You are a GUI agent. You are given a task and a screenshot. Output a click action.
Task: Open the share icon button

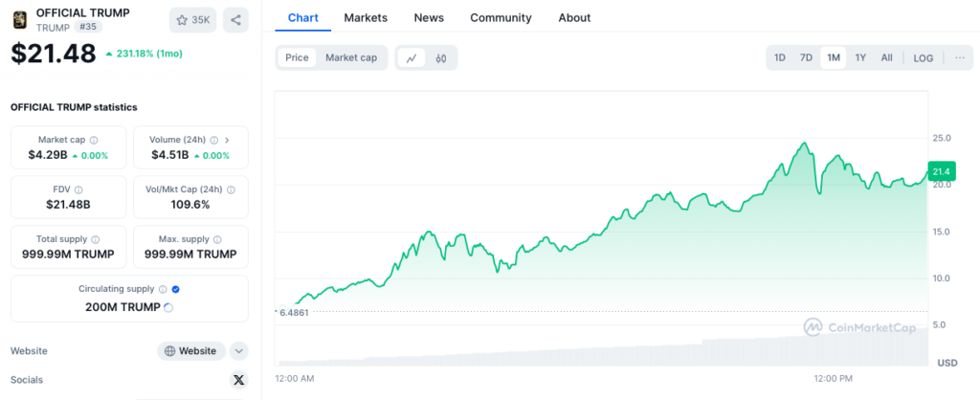tap(235, 20)
